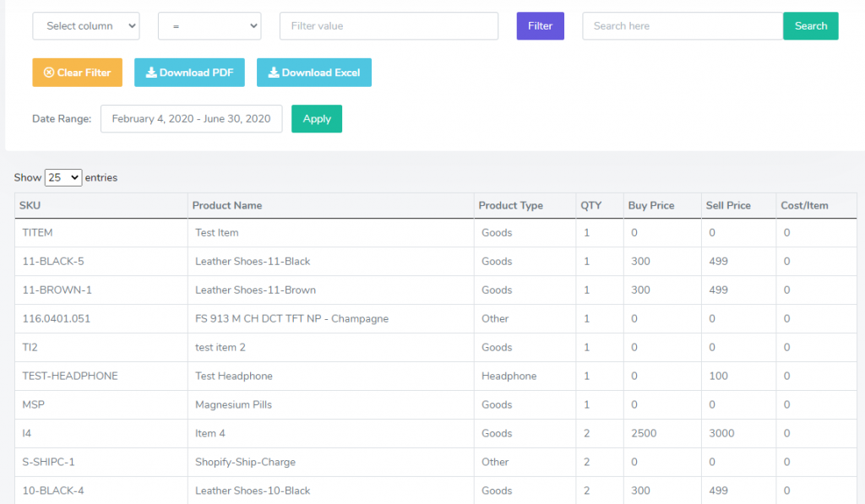Open the Date Range picker field
This screenshot has width=865, height=504.
point(192,118)
